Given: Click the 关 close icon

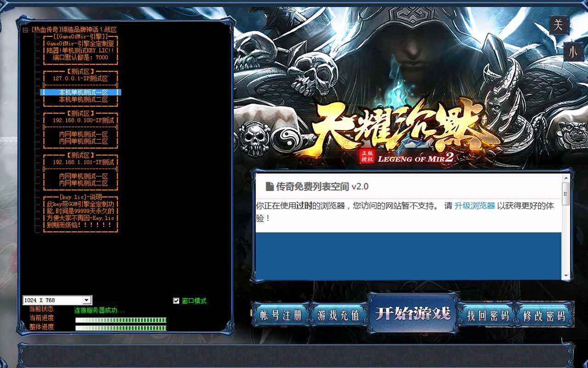Looking at the screenshot, I should (x=558, y=25).
